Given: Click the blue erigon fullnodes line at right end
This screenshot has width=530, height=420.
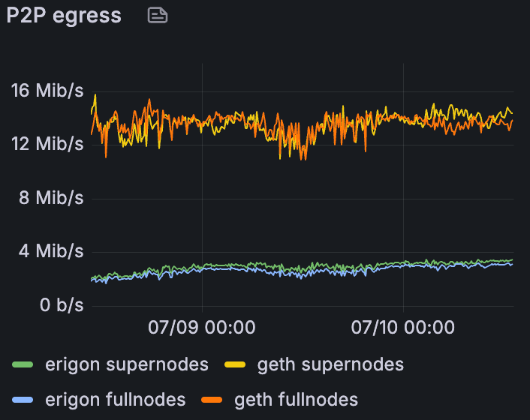Looking at the screenshot, I should click(511, 264).
